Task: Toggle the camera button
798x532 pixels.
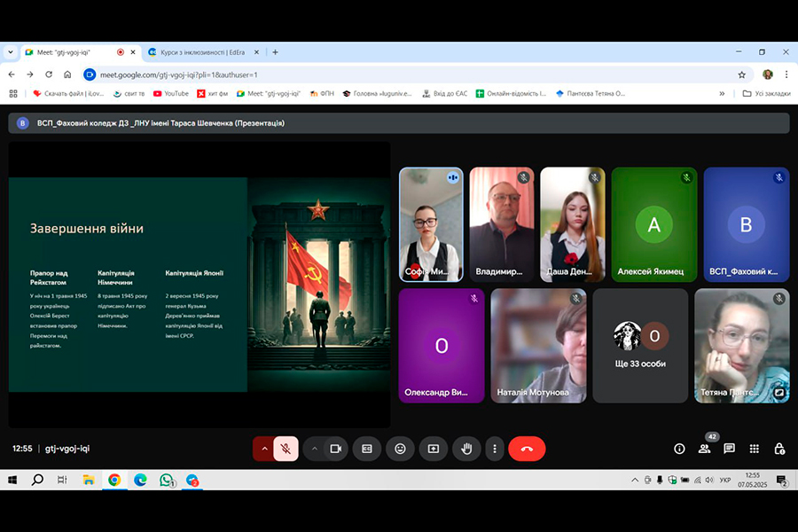Action: 336,449
